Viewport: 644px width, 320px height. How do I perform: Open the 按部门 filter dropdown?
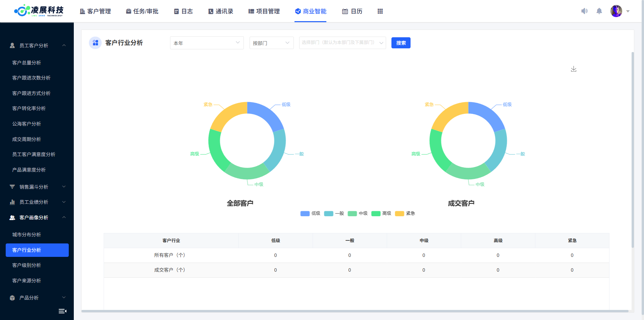pyautogui.click(x=271, y=43)
